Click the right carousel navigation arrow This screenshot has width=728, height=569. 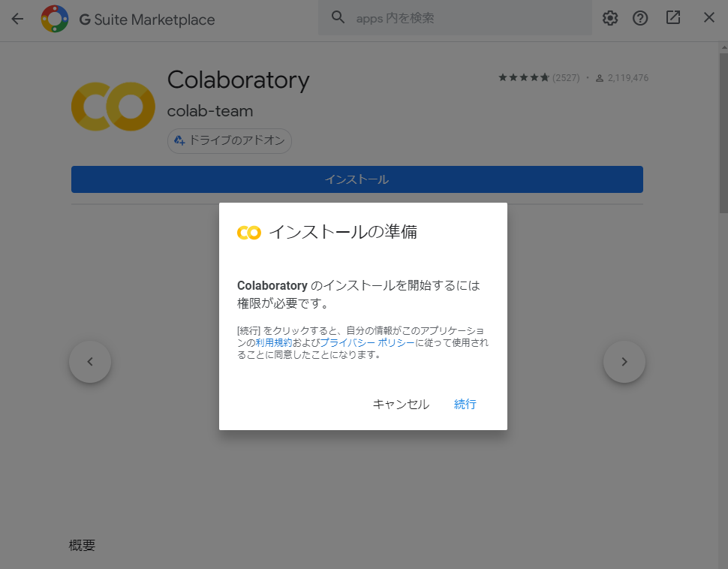coord(624,361)
